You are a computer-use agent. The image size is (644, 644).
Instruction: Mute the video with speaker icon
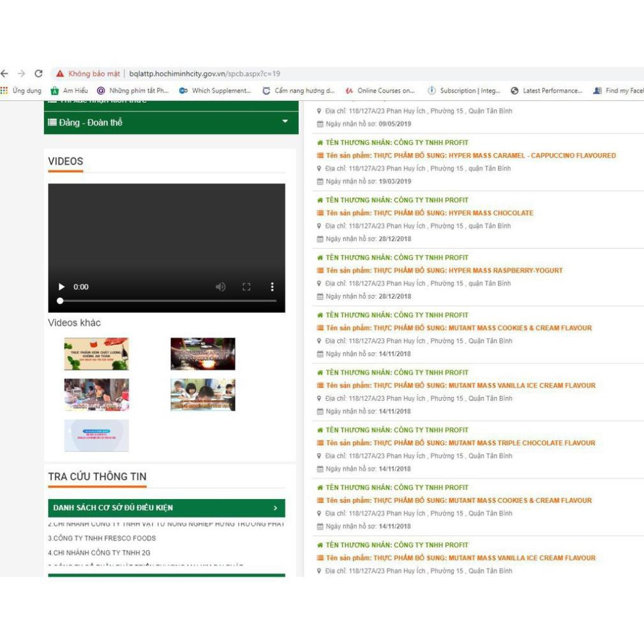[220, 287]
